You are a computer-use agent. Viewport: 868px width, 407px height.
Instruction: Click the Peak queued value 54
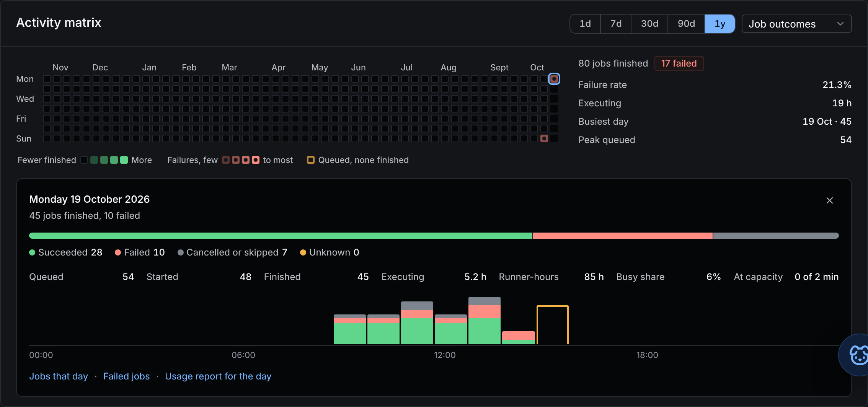pos(845,140)
